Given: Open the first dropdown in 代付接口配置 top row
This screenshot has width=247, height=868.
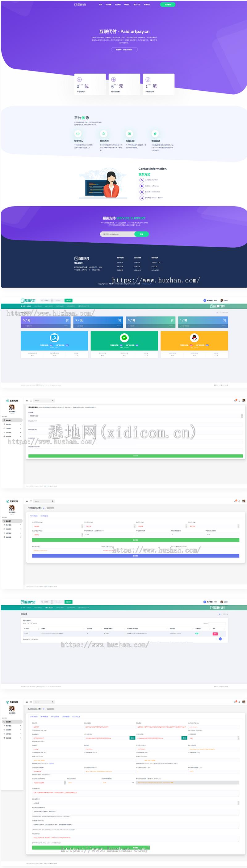Looking at the screenshot, I should click(58, 526).
